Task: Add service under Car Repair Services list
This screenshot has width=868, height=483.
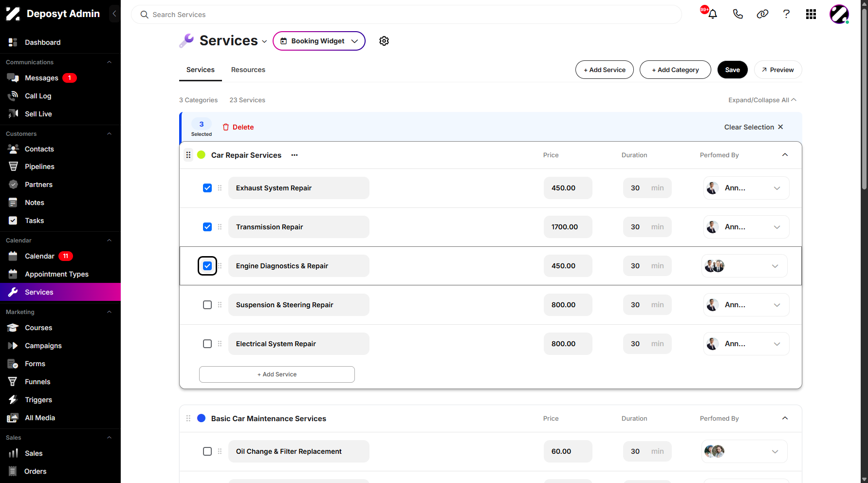Action: click(x=277, y=374)
